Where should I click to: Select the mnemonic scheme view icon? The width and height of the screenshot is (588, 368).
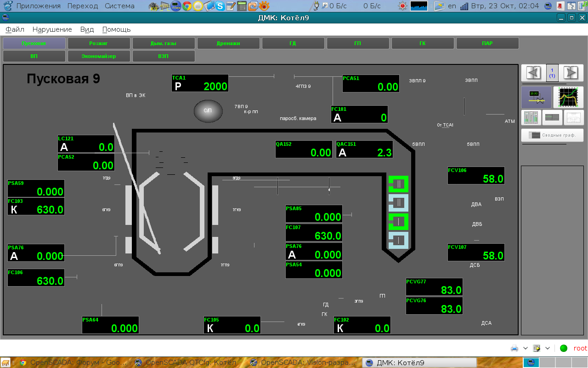coord(536,97)
